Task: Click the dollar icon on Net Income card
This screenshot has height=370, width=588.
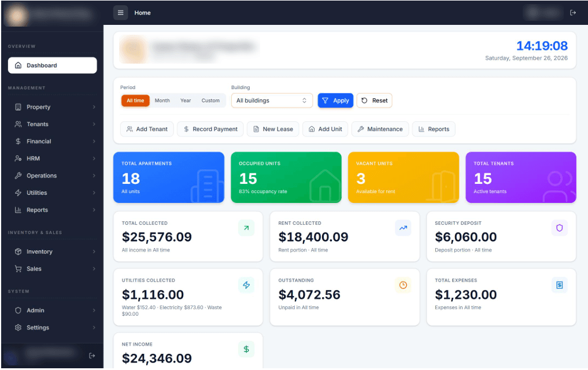Action: (246, 349)
